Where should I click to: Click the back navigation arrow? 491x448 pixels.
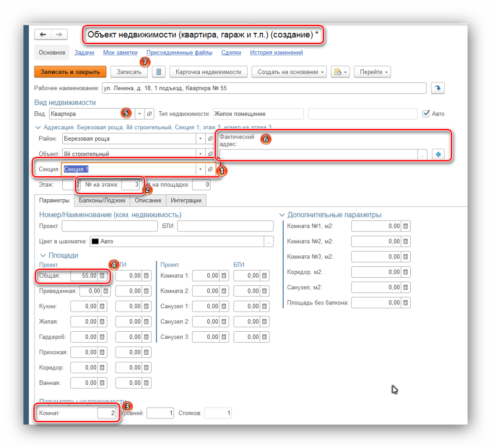(43, 35)
